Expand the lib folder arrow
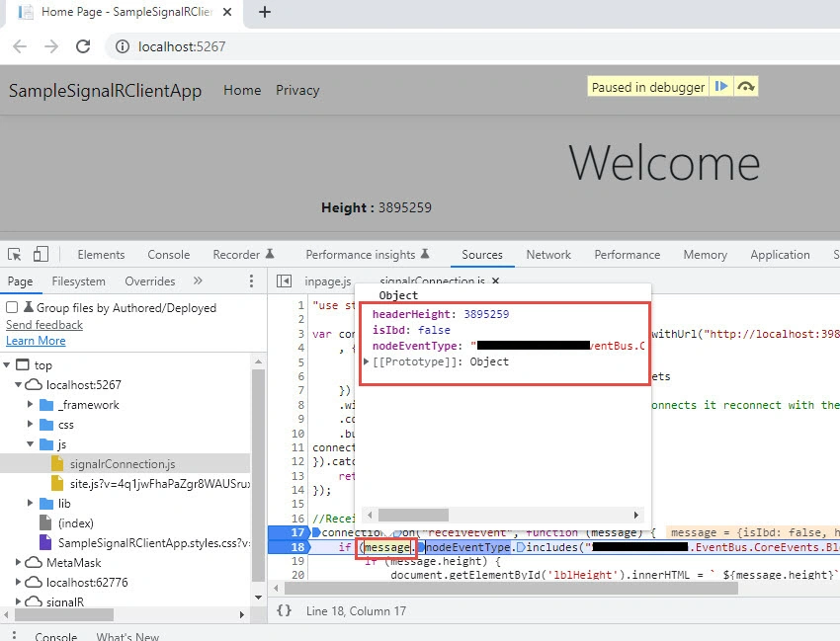Image resolution: width=840 pixels, height=641 pixels. point(30,503)
